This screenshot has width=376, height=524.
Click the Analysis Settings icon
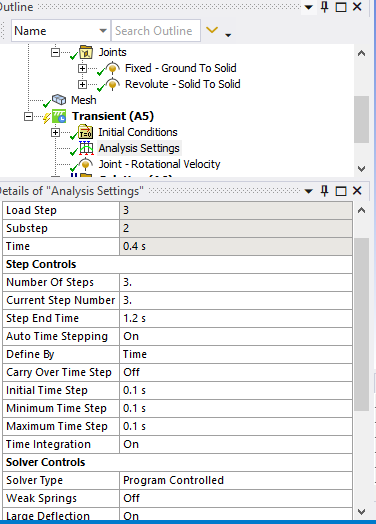(86, 148)
